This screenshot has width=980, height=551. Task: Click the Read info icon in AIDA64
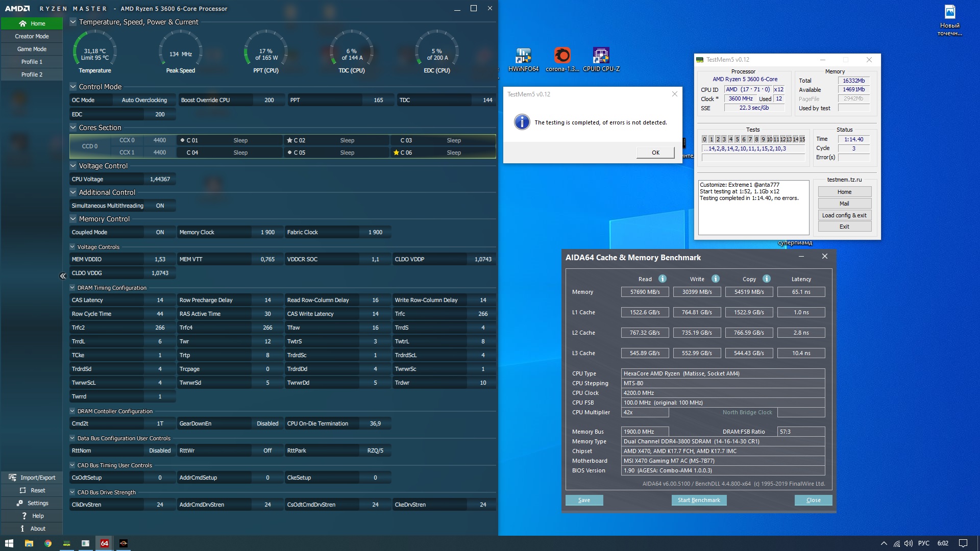(662, 279)
